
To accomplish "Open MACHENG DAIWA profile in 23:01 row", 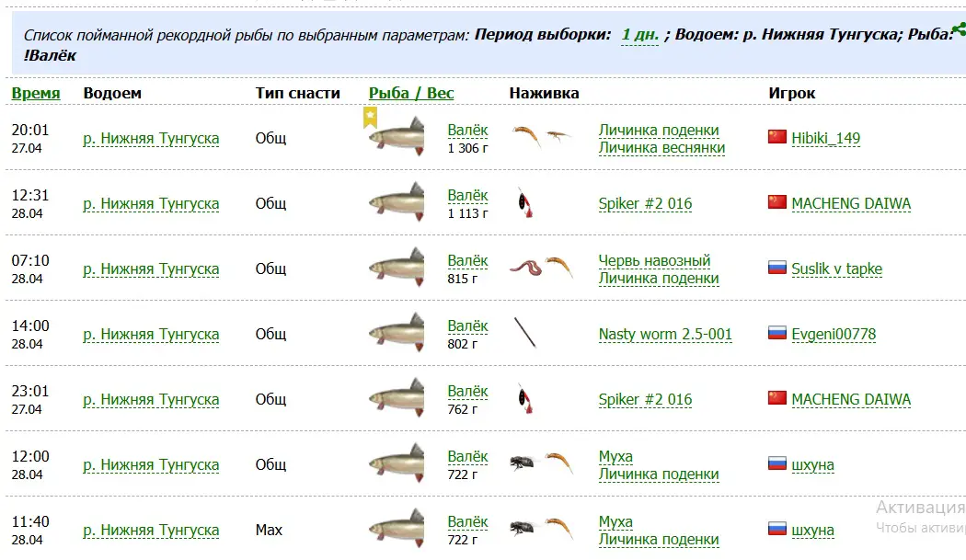I will [x=851, y=399].
